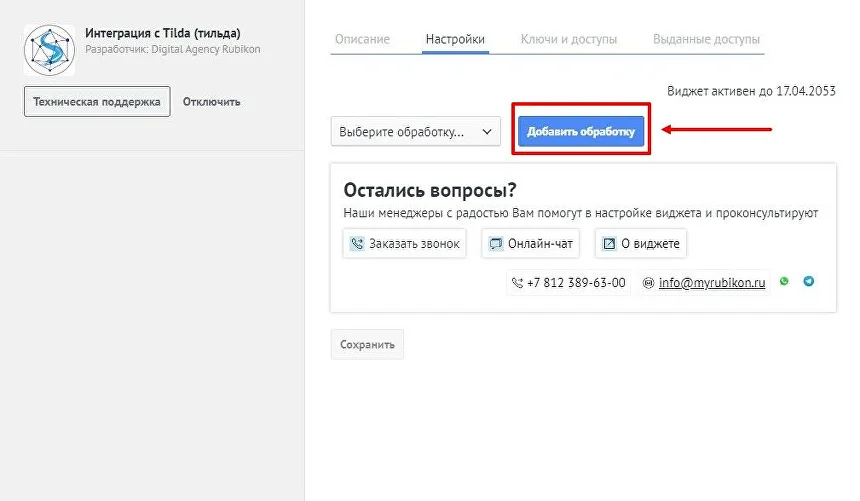Open Техническая поддержка
The height and width of the screenshot is (501, 860).
97,102
